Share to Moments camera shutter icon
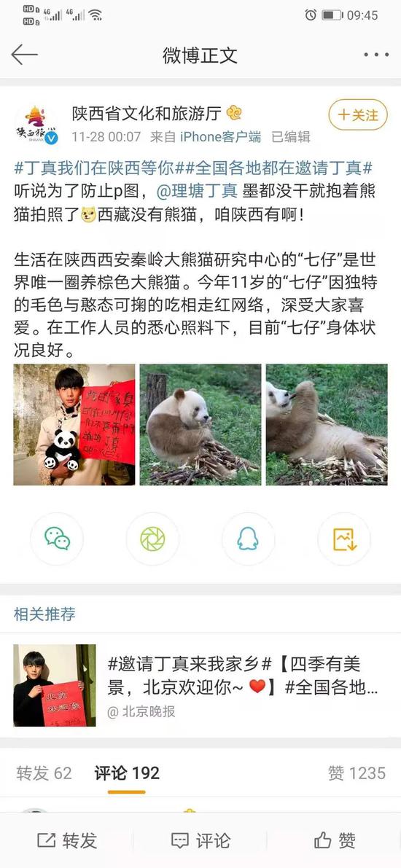Image resolution: width=401 pixels, height=868 pixels. 152,539
